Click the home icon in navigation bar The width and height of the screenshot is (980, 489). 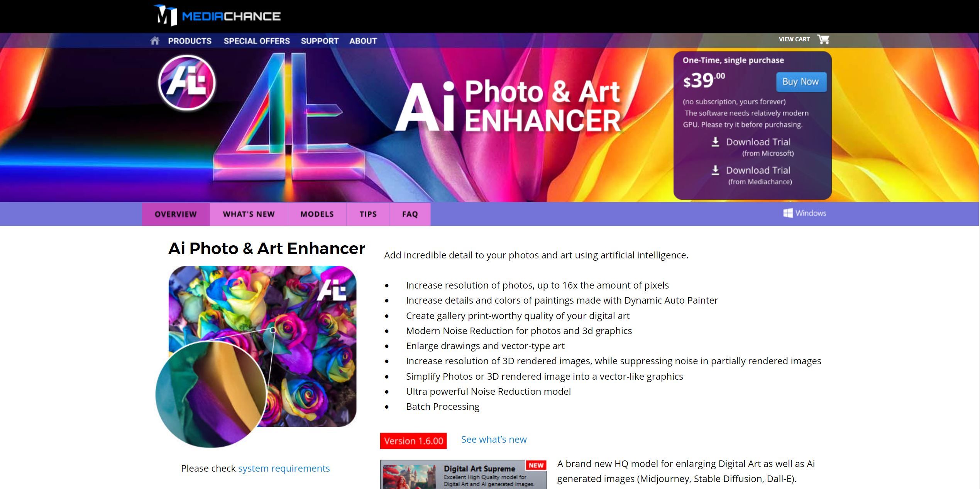[x=155, y=41]
